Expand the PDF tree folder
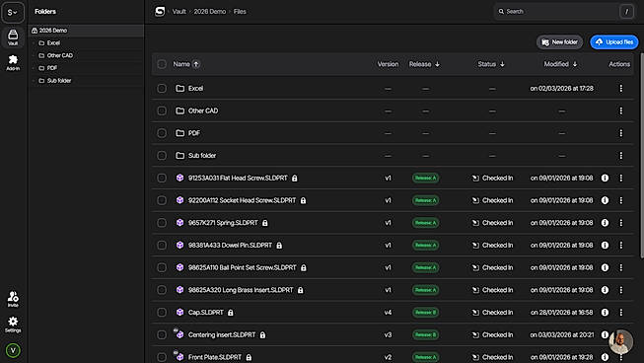This screenshot has width=644, height=363. pyautogui.click(x=34, y=68)
